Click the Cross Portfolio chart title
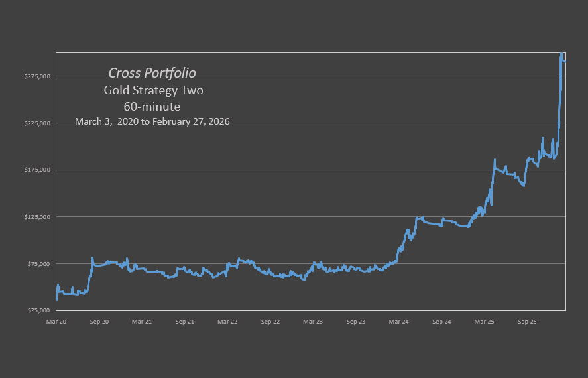588x378 pixels. (152, 73)
